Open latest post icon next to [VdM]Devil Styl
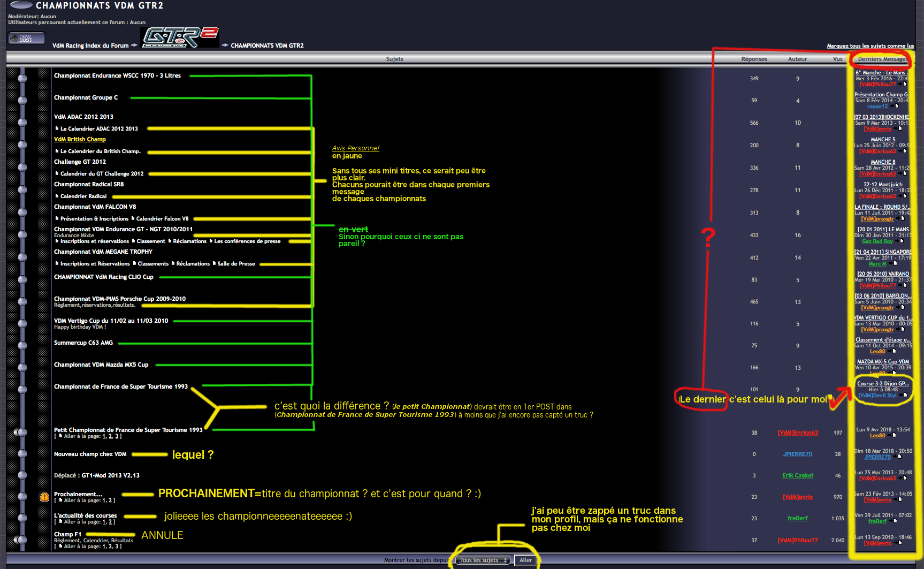Image resolution: width=924 pixels, height=569 pixels. 905,395
